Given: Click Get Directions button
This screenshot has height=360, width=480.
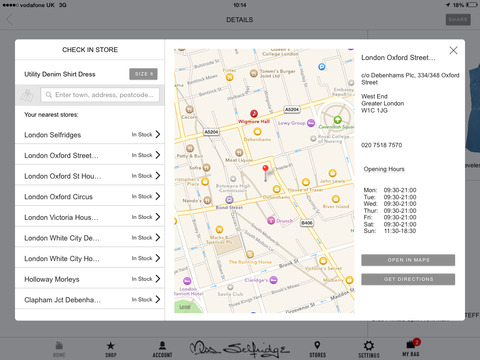Looking at the screenshot, I should click(408, 279).
